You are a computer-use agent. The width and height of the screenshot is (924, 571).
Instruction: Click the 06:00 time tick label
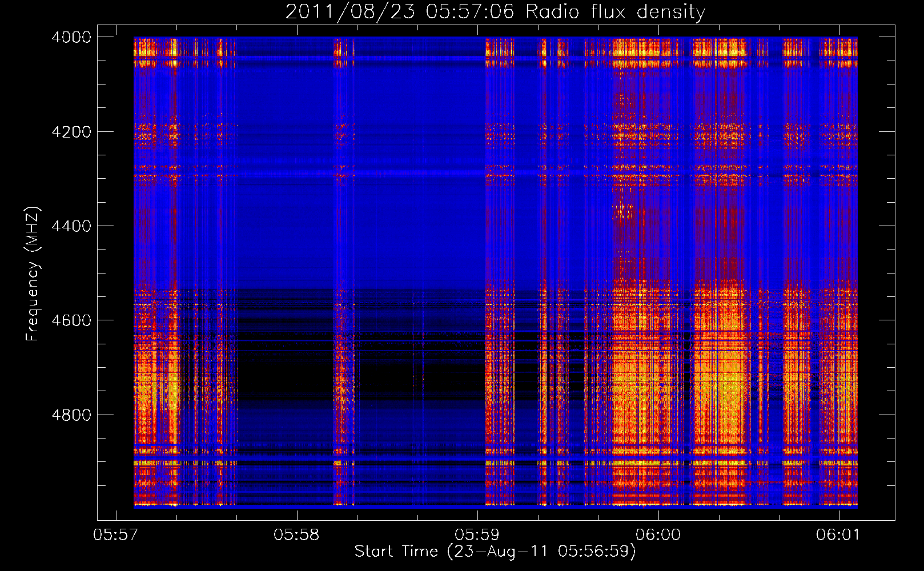tap(658, 535)
